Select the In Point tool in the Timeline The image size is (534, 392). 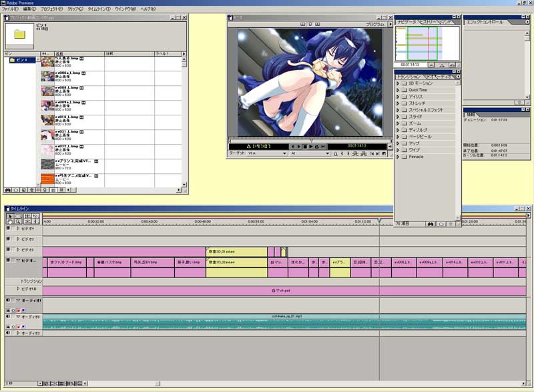[x=35, y=221]
